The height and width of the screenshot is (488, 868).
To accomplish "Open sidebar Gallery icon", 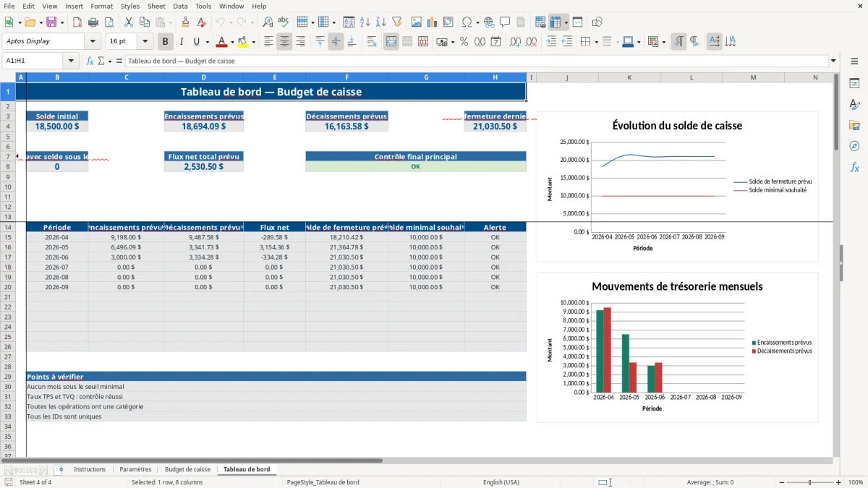I will (x=854, y=126).
